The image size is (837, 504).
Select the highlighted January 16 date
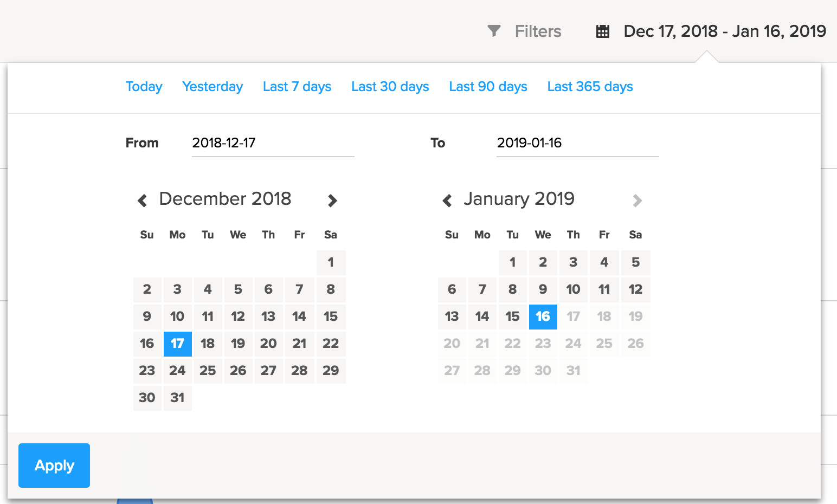tap(543, 316)
